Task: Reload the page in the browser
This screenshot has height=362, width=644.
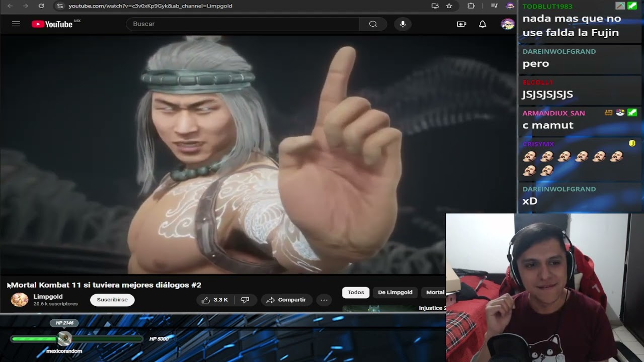Action: coord(41,6)
